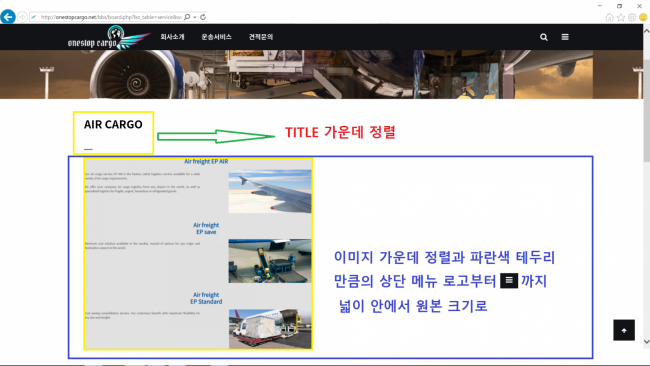
Task: Click the vertical scrollbar thumb
Action: click(646, 110)
